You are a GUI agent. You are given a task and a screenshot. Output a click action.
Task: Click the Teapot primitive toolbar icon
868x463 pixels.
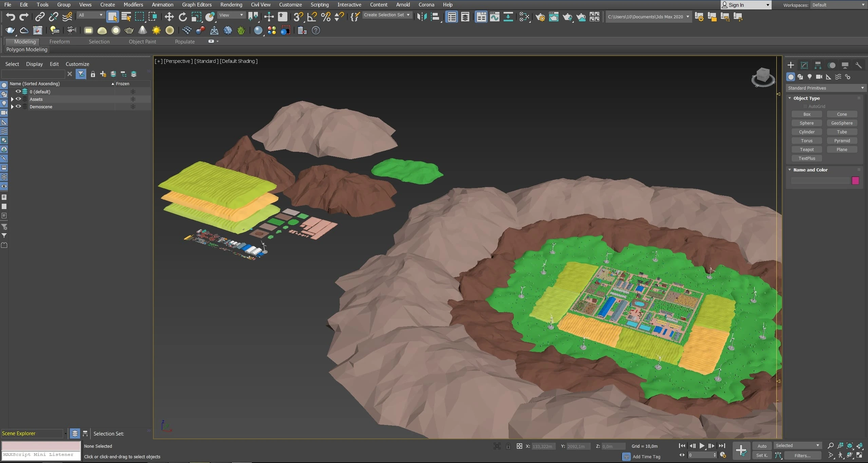[x=129, y=31]
